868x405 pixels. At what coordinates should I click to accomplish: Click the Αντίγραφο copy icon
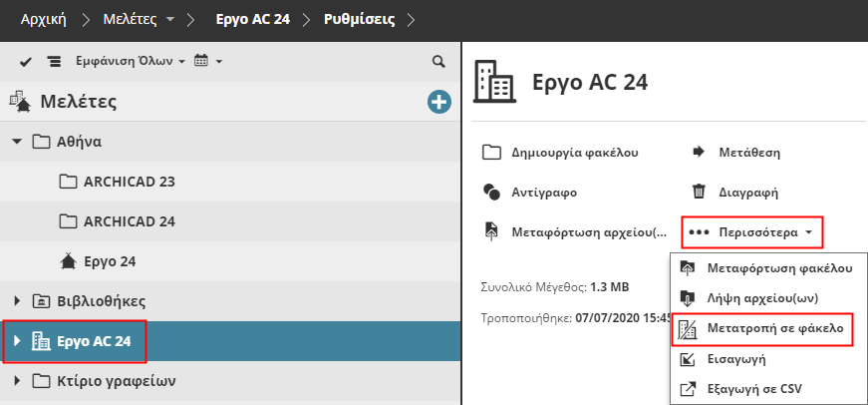491,192
